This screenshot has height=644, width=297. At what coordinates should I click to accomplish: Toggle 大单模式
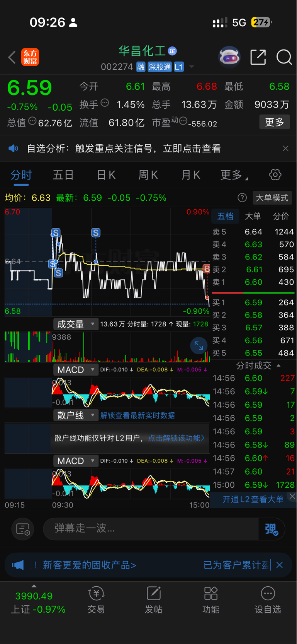click(x=272, y=198)
